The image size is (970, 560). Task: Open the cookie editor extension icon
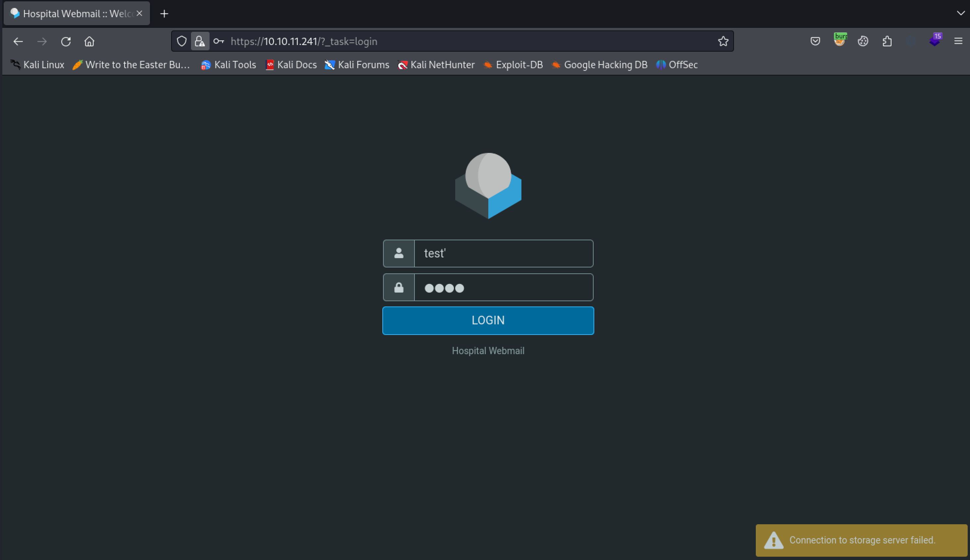click(863, 42)
